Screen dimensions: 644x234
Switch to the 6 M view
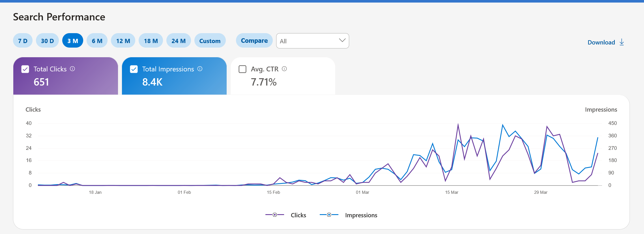point(97,40)
